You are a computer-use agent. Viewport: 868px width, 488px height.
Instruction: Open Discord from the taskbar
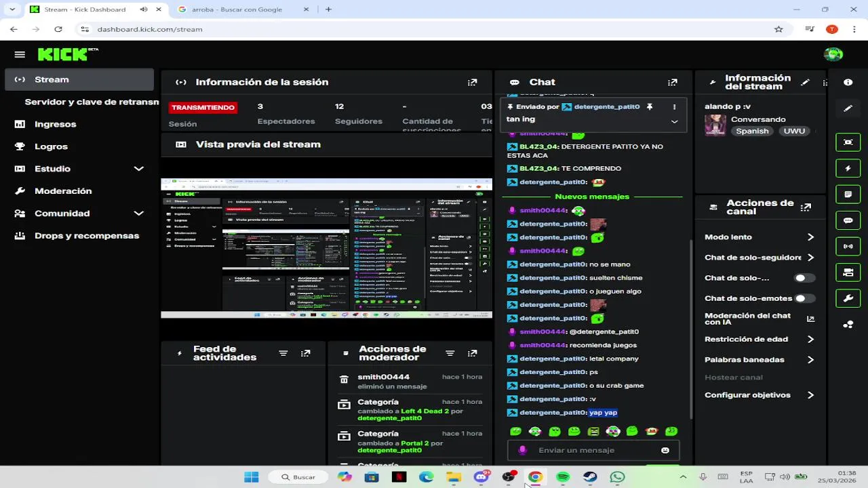point(481,477)
